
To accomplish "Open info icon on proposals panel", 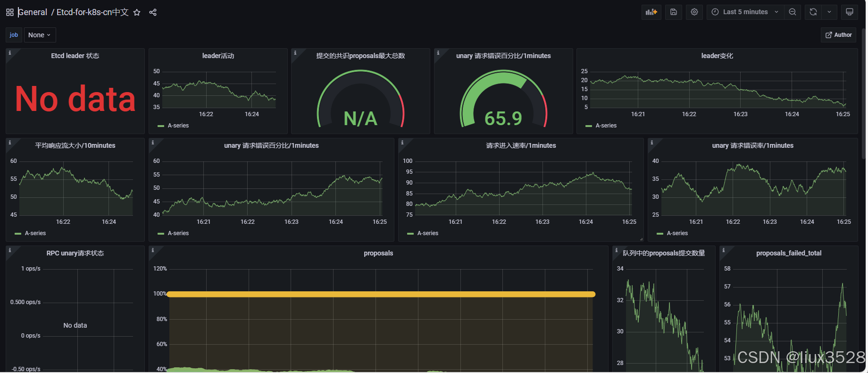I will [x=152, y=250].
